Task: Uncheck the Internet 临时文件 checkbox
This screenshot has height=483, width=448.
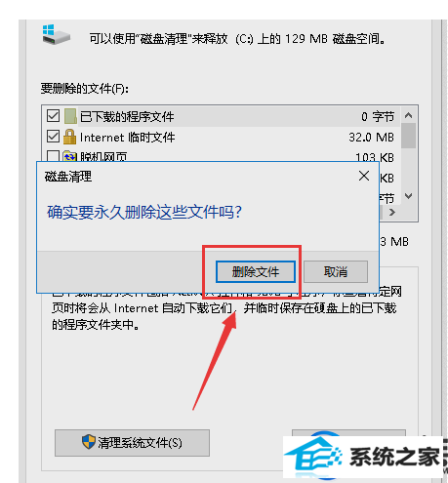Action: pyautogui.click(x=53, y=137)
